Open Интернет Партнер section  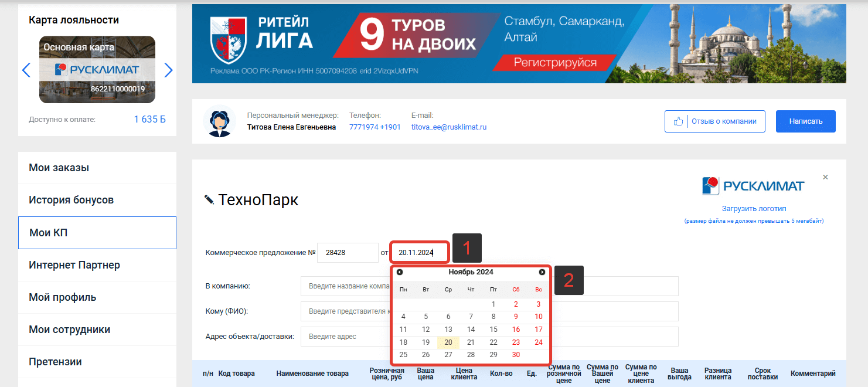pos(97,265)
